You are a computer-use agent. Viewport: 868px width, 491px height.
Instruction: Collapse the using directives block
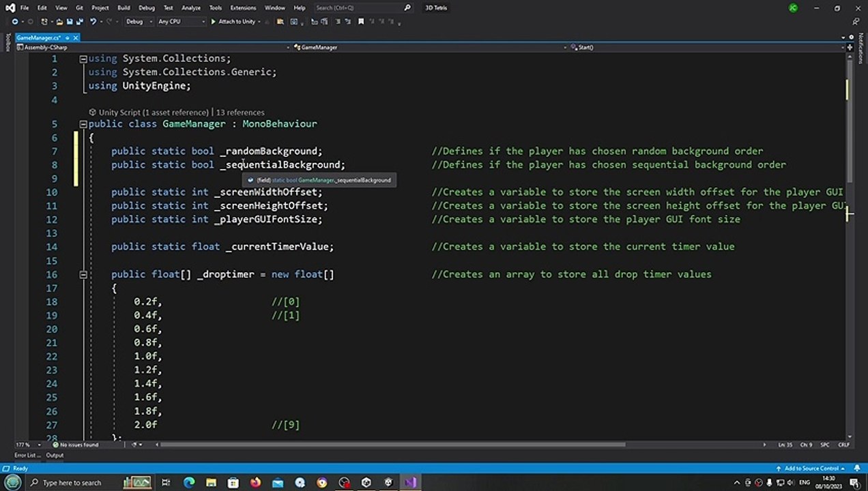[83, 59]
